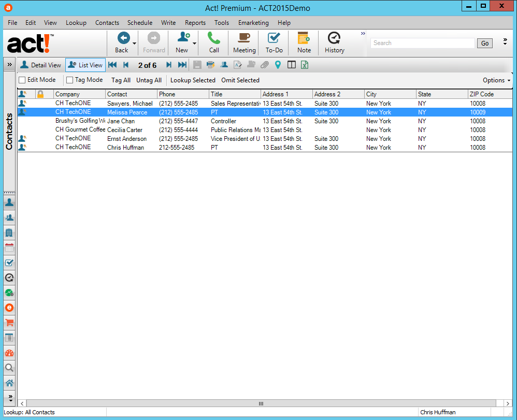Open the Back button dropdown arrow
Viewport: 517px width, 420px height.
coord(134,43)
